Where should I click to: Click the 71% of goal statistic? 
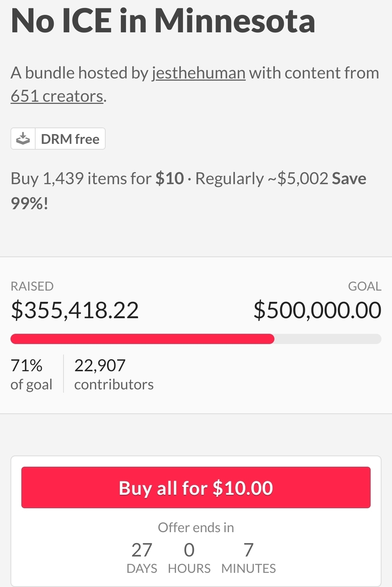pyautogui.click(x=31, y=374)
